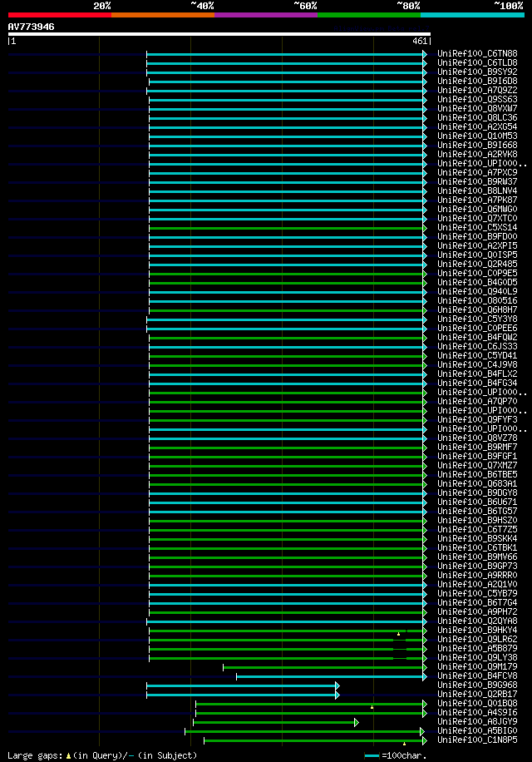Click the green ~80% legend segment
The height and width of the screenshot is (762, 532).
pos(369,15)
